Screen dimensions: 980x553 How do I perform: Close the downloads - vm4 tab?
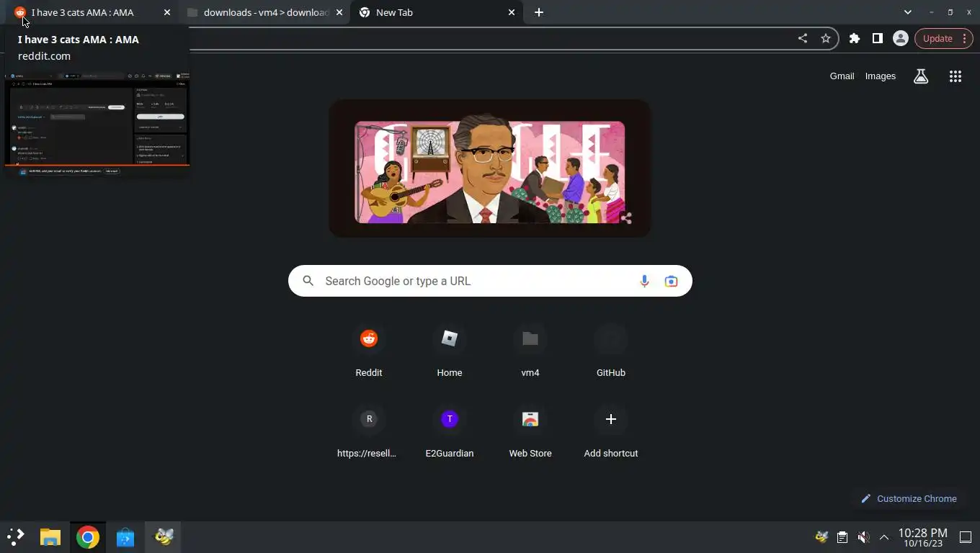339,12
